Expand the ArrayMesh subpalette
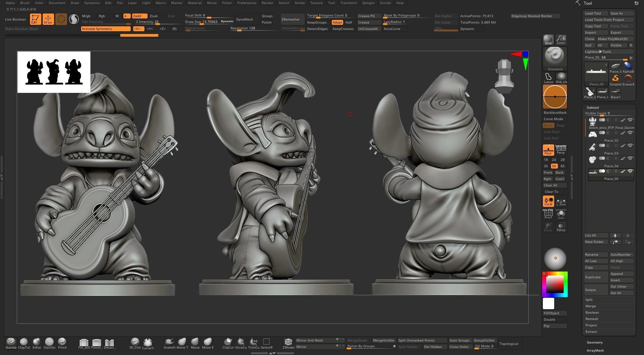 [x=595, y=350]
